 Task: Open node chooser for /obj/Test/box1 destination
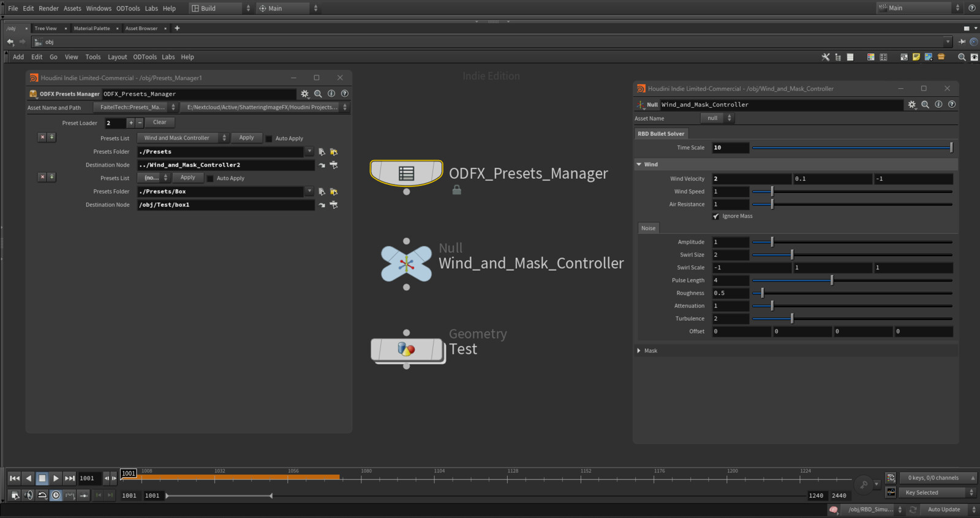pyautogui.click(x=334, y=205)
